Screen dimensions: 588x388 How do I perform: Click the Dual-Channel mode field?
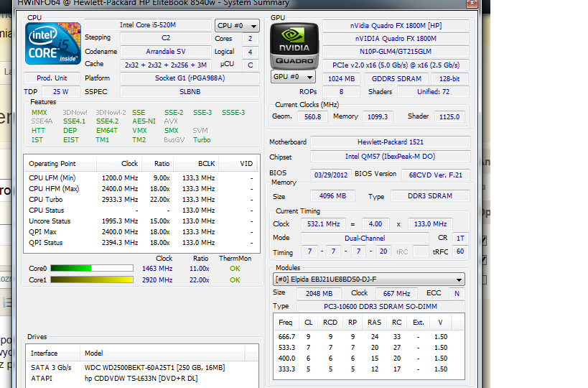[x=365, y=238]
